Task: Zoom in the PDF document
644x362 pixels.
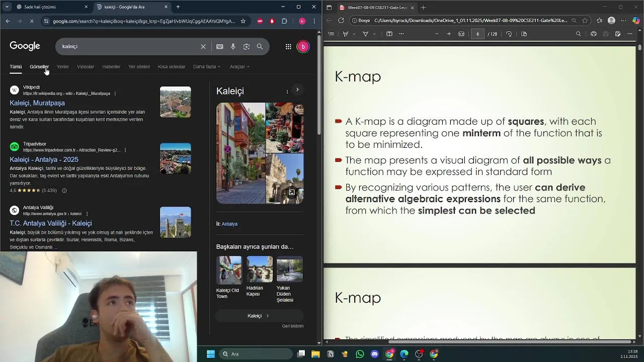Action: point(449,34)
